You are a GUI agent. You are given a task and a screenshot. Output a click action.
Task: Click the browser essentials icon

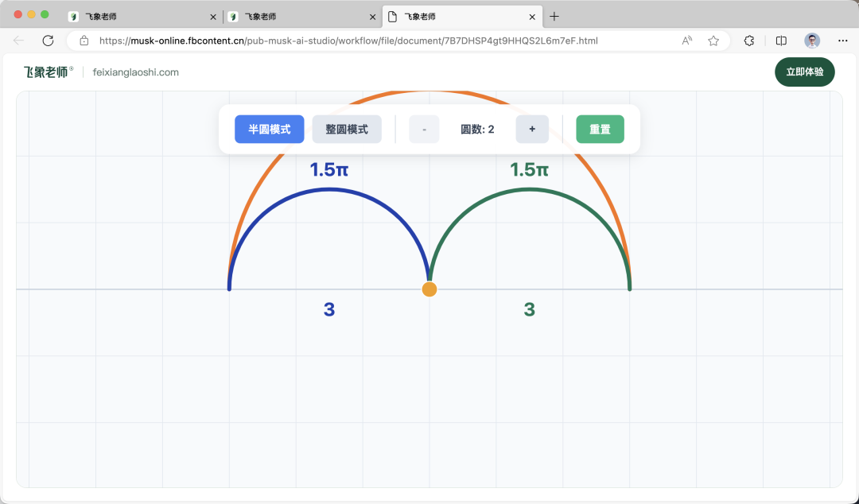(x=748, y=41)
